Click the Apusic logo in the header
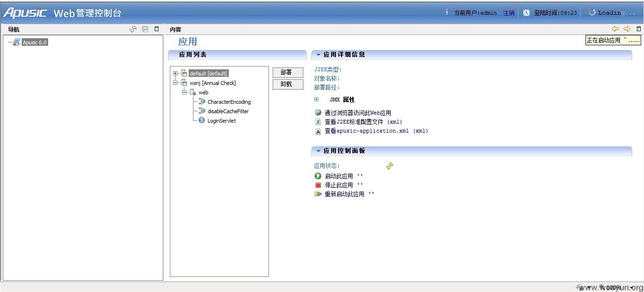Viewport: 644px width, 292px height. pos(25,13)
